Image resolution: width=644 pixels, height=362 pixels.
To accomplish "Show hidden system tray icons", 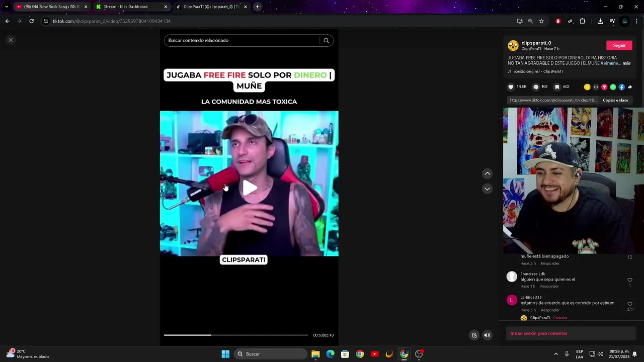I will click(555, 354).
